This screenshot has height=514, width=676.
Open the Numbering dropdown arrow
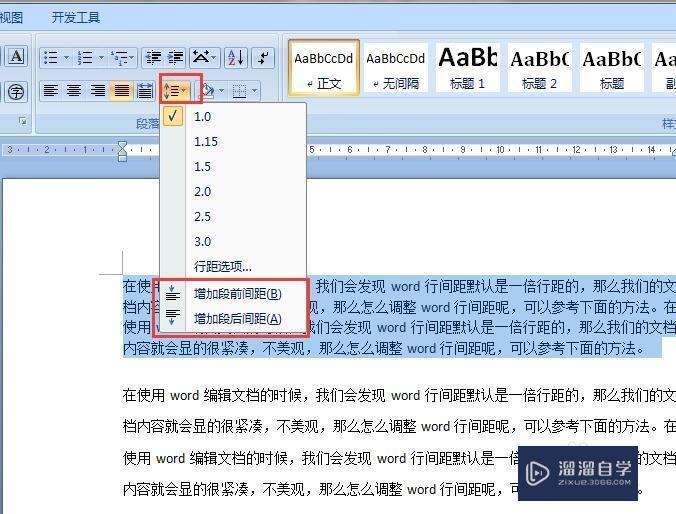pos(101,57)
